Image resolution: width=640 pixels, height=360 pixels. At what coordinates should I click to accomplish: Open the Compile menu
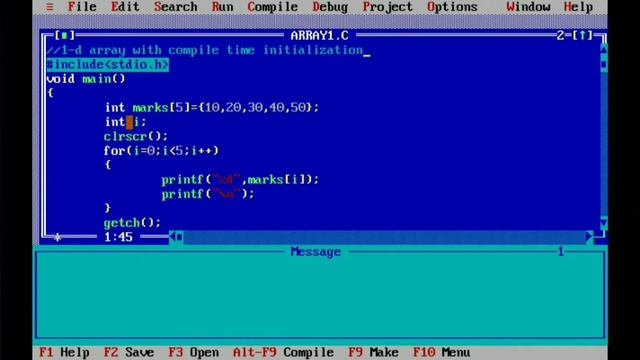click(x=273, y=7)
